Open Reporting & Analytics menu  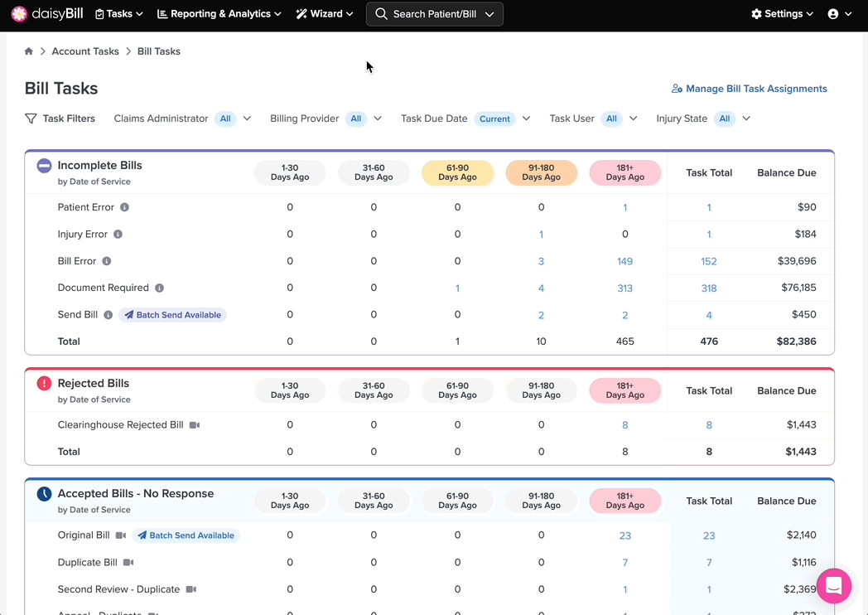219,14
